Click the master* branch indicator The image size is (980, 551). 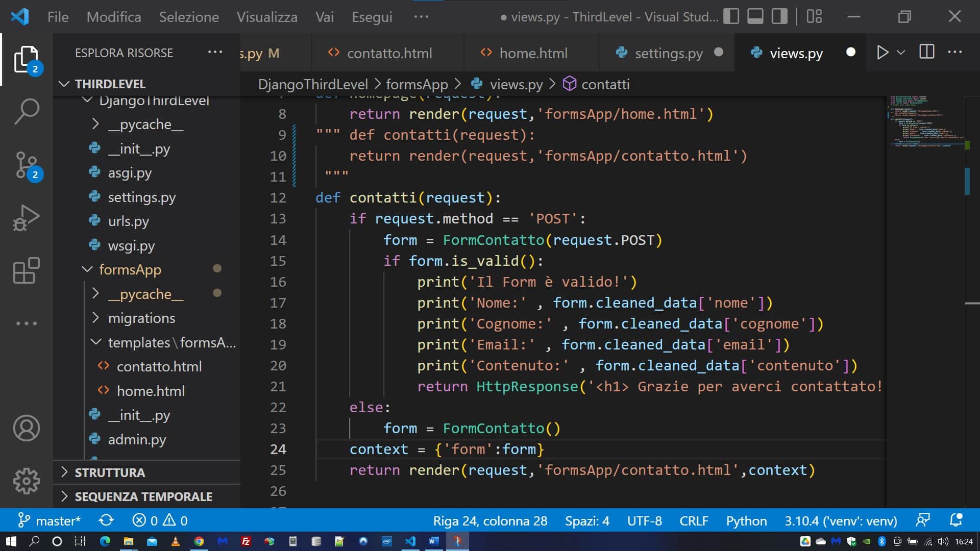pos(49,520)
